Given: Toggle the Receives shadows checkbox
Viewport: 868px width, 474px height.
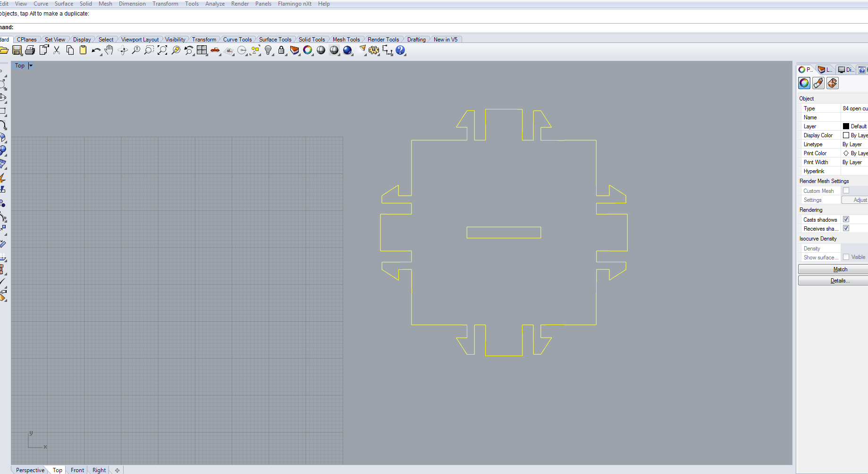Looking at the screenshot, I should (x=846, y=228).
